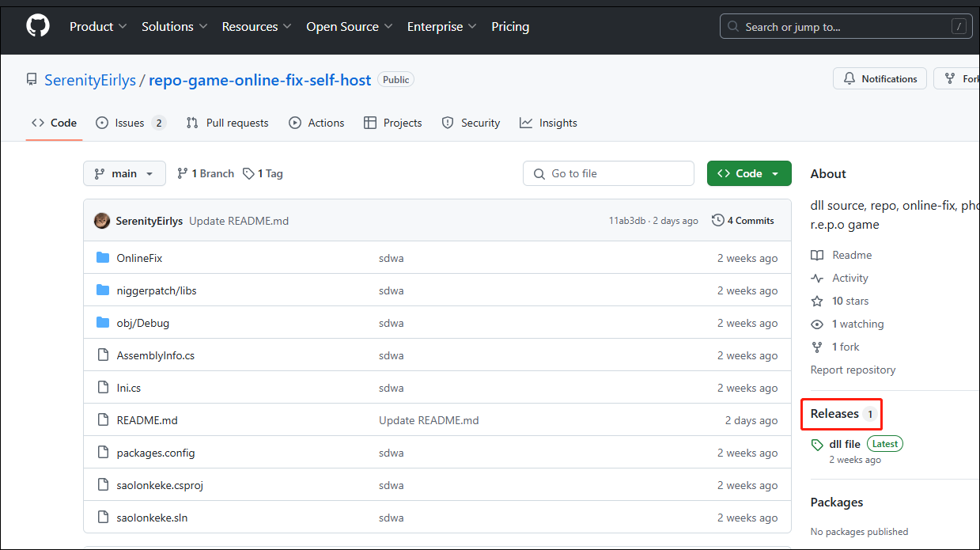Image resolution: width=980 pixels, height=550 pixels.
Task: Switch to the Code tab
Action: coord(55,123)
